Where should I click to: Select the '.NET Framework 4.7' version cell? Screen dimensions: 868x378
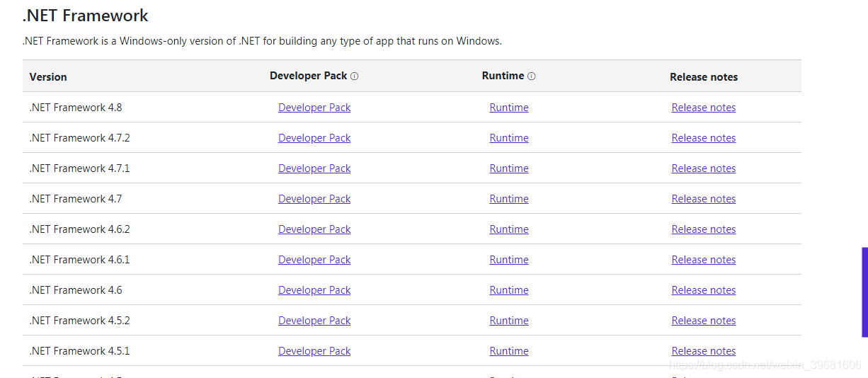(x=76, y=199)
